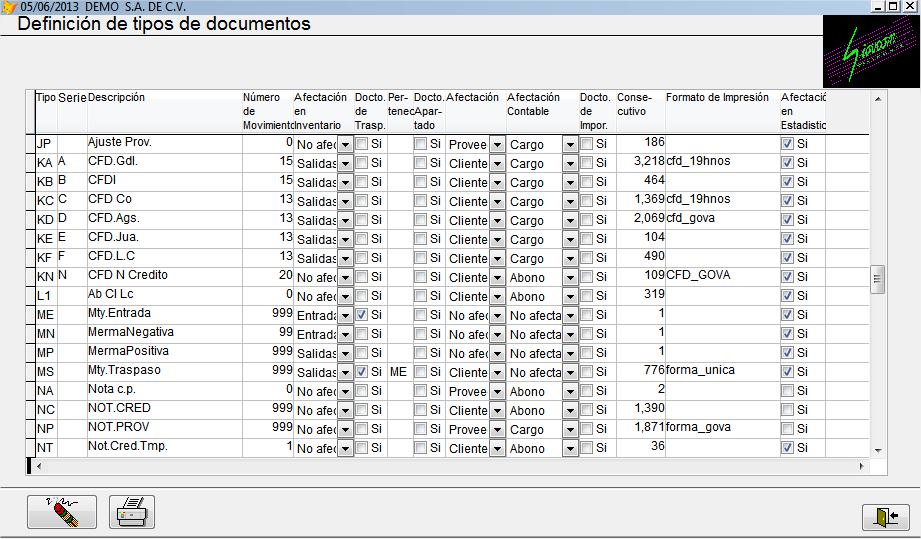Click the company logo thumbnail
Image resolution: width=921 pixels, height=539 pixels.
tap(871, 52)
